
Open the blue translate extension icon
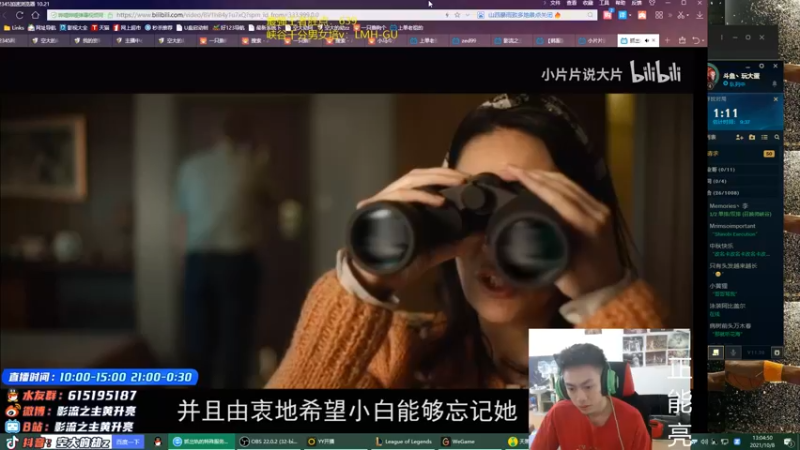pyautogui.click(x=623, y=15)
